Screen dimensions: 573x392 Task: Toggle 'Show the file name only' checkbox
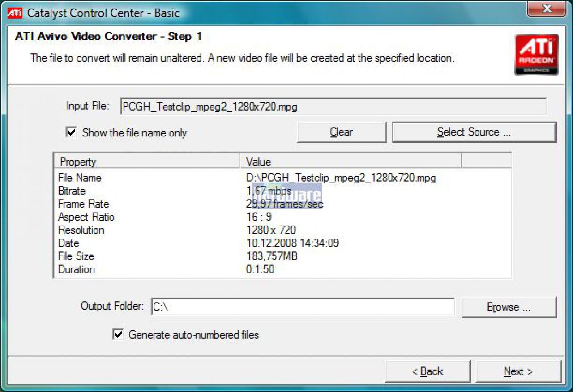[71, 132]
